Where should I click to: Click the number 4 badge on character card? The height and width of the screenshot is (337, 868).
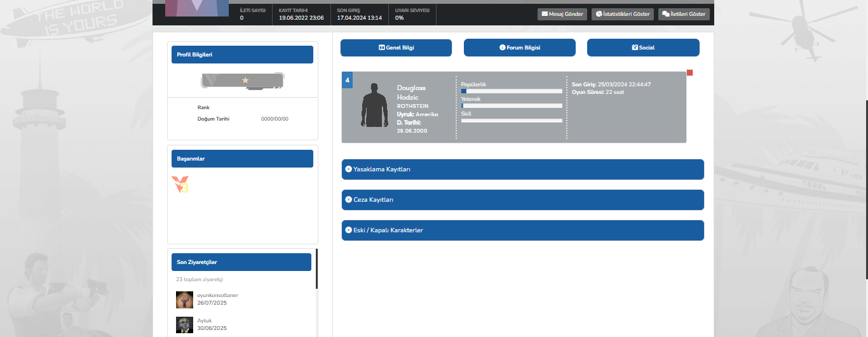pos(347,80)
